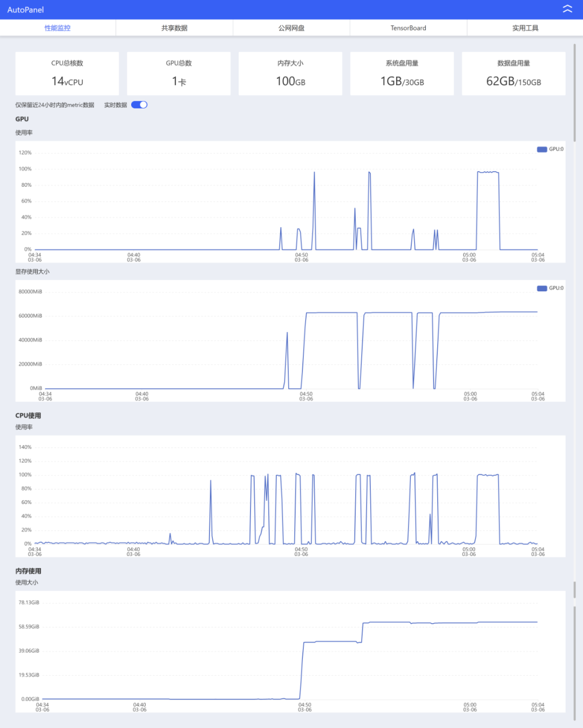This screenshot has width=583, height=728.
Task: Open the 实用工具 tab
Action: 525,28
